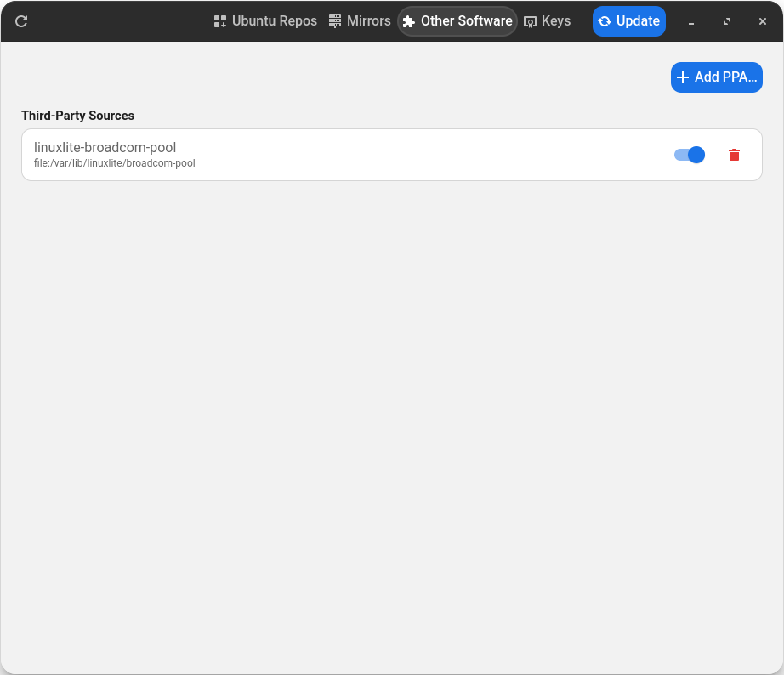Delete linuxlite-broadcom-pool with the red trash icon
Image resolution: width=784 pixels, height=675 pixels.
click(734, 155)
